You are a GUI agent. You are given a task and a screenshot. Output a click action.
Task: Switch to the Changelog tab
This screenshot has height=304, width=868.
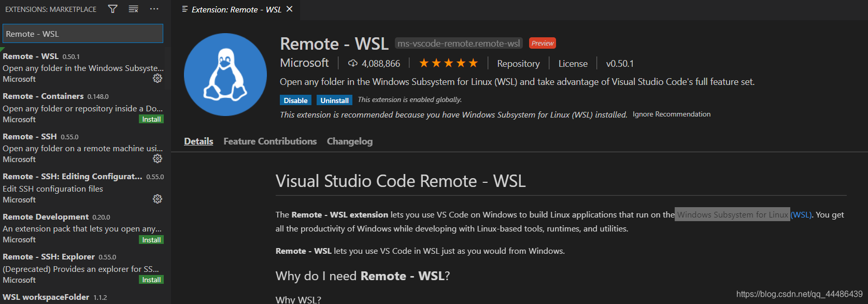(x=350, y=141)
